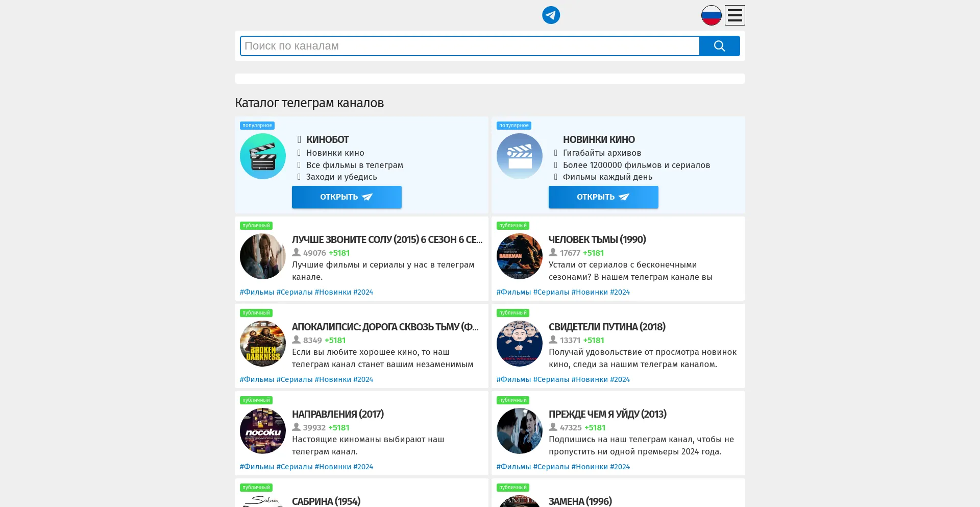Click subscriber icon beside 13371
The height and width of the screenshot is (507, 980).
(x=553, y=340)
